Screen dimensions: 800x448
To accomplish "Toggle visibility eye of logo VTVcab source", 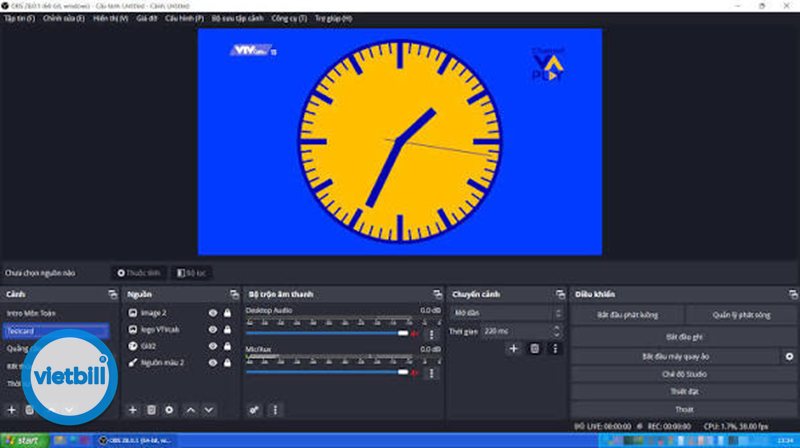I will click(213, 330).
